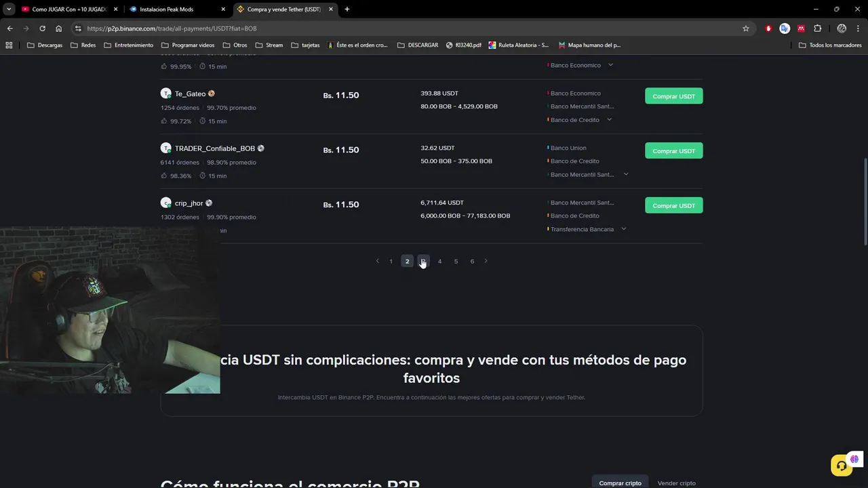Open TRADER_Confiable_BOB merchant profile
The height and width of the screenshot is (488, 868).
coord(215,148)
